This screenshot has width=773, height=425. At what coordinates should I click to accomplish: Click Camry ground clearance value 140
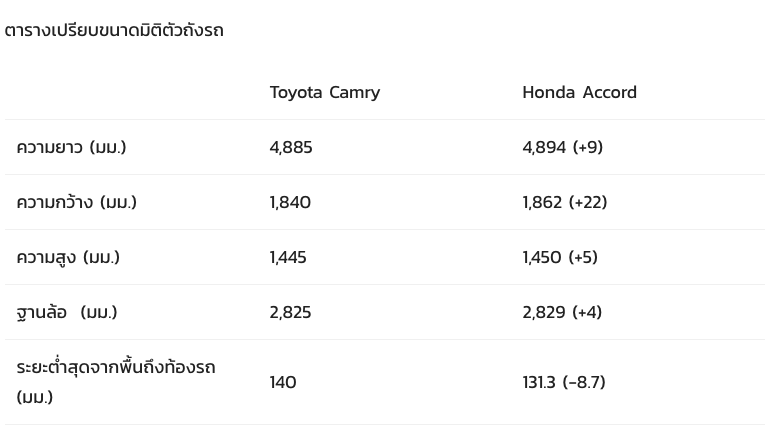[x=283, y=382]
